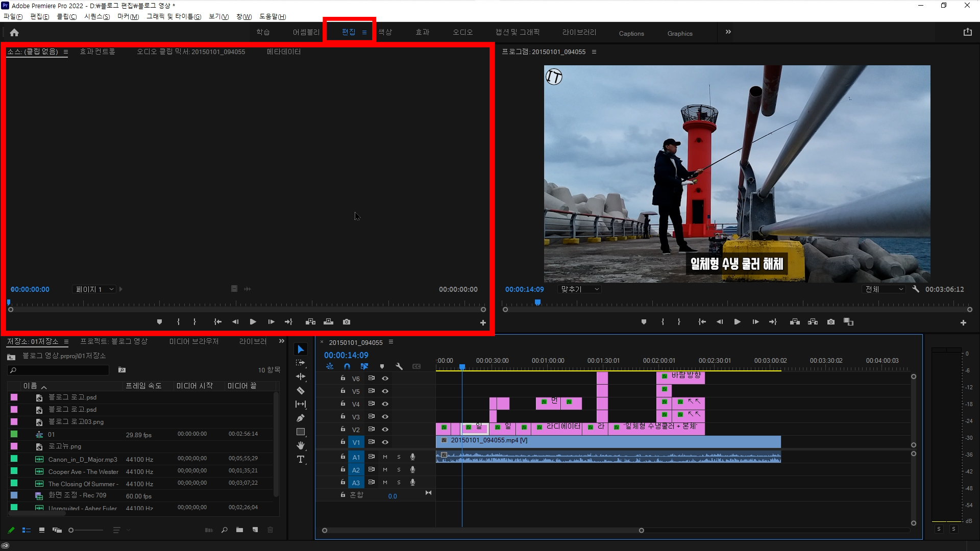Image resolution: width=980 pixels, height=551 pixels.
Task: Click the 효과 컨트롤 panel tab
Action: tap(97, 52)
